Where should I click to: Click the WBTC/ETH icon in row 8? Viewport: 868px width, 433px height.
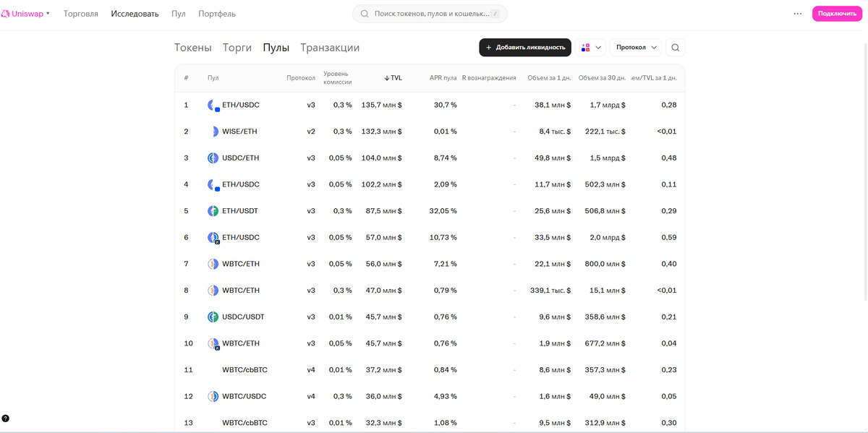(213, 291)
